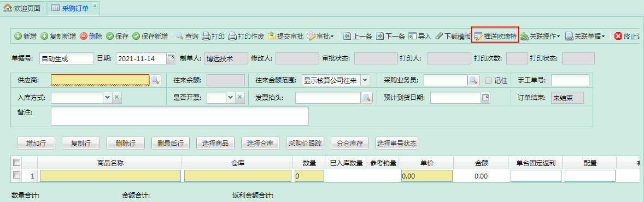Click the 删最后行 button
Viewport: 644px width, 202px height.
pos(170,143)
